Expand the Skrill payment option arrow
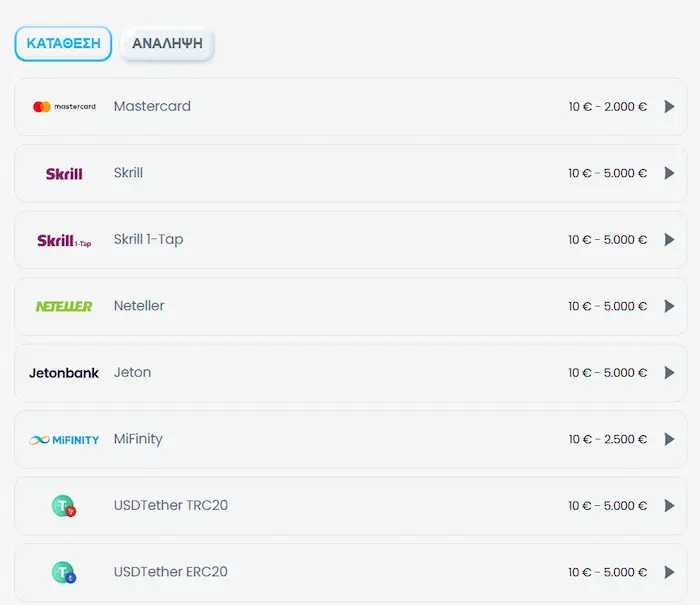This screenshot has width=700, height=605. [x=669, y=173]
